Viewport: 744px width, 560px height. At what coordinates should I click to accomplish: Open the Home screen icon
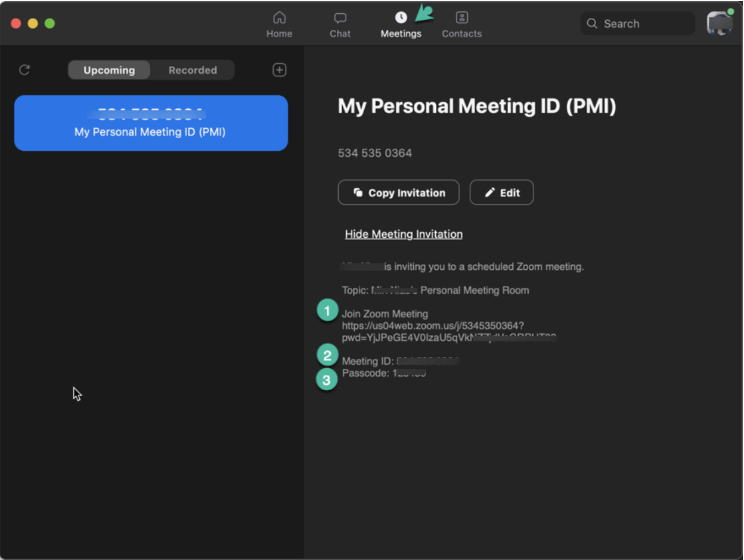pyautogui.click(x=279, y=18)
